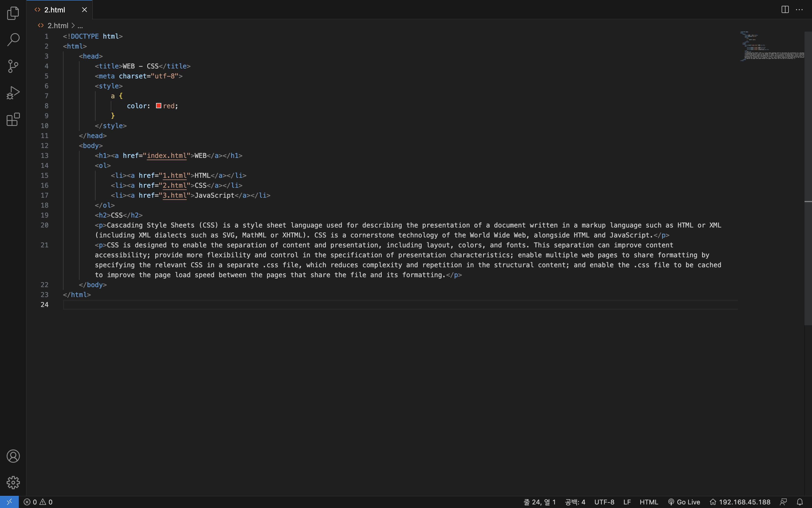Open the Explorer view in the activity bar

coord(13,13)
